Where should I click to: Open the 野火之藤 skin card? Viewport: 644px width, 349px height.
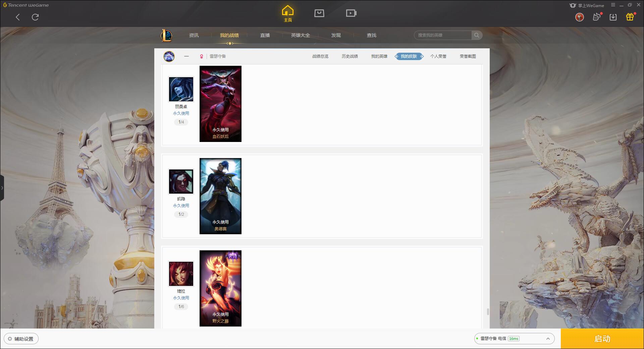click(220, 288)
